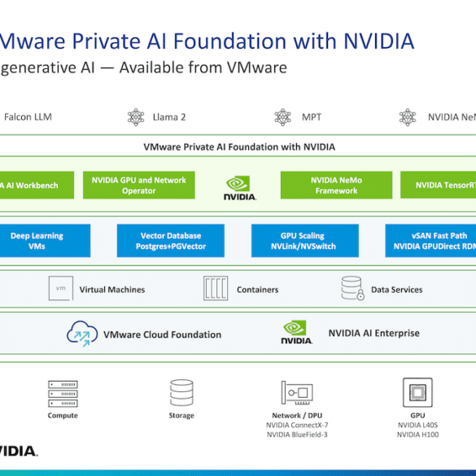The image size is (476, 476).
Task: Click NVIDIA BlueField-3 text
Action: click(297, 435)
